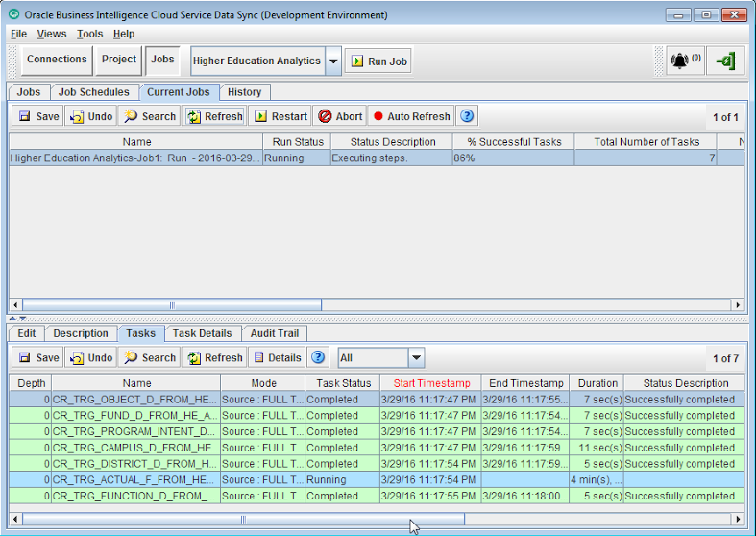The width and height of the screenshot is (756, 536).
Task: Select running CR_TRG_ACTUAL_F_FROM_HE task
Action: coord(376,479)
